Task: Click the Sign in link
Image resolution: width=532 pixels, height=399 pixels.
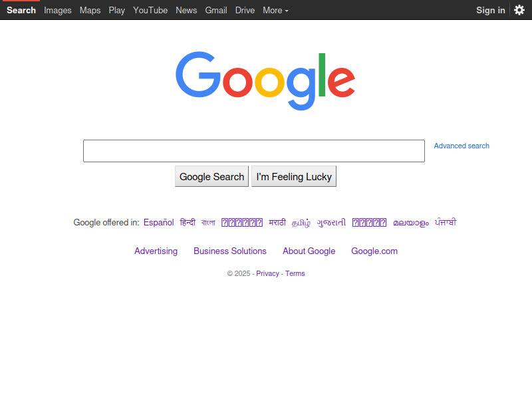Action: (491, 11)
